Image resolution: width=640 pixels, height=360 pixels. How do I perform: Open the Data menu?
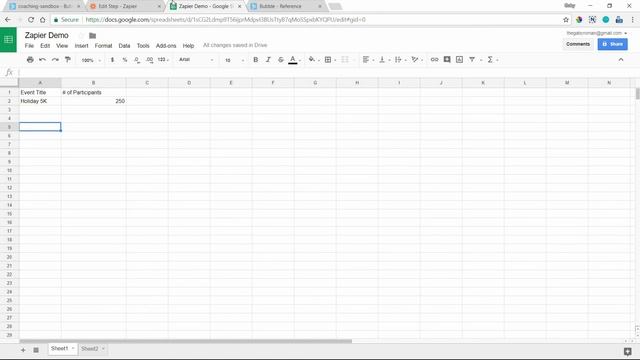coord(124,46)
